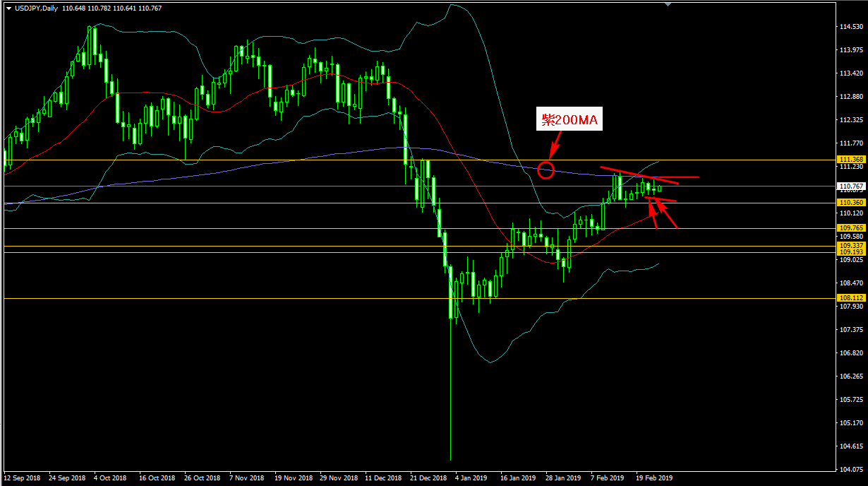Click the 104.615 price axis value
The height and width of the screenshot is (486, 868).
[x=851, y=446]
